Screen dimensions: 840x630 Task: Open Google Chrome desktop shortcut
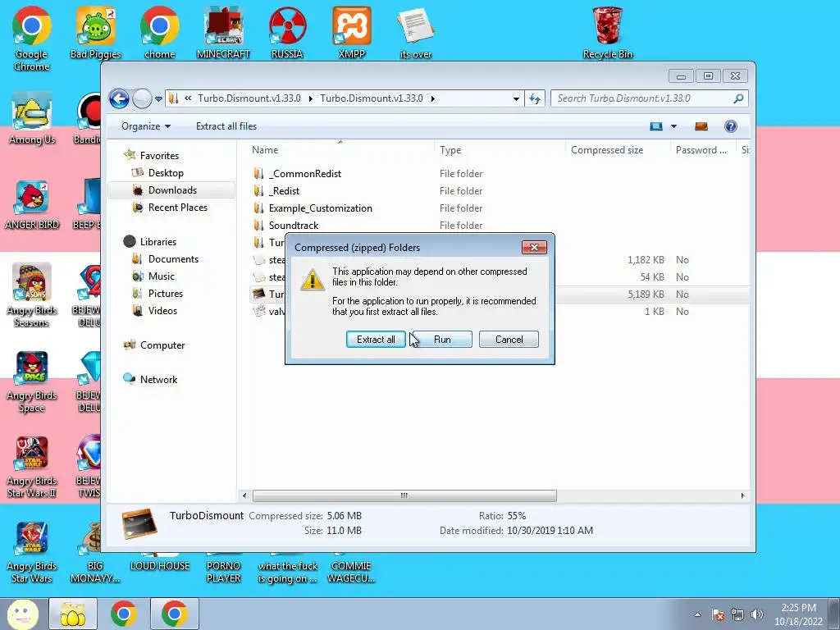click(32, 39)
